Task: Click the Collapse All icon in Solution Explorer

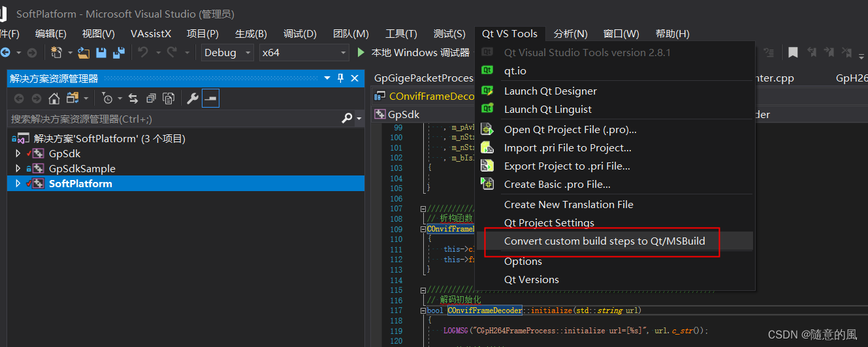Action: (x=151, y=98)
